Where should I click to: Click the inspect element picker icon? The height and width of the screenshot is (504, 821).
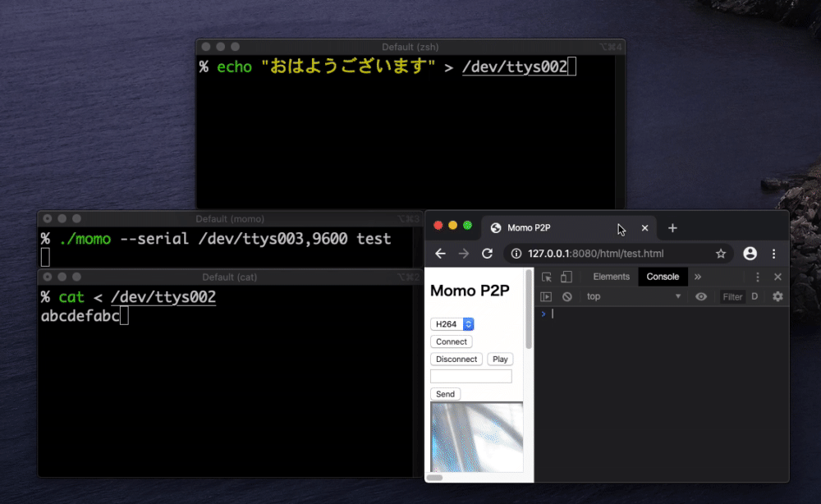pyautogui.click(x=547, y=277)
